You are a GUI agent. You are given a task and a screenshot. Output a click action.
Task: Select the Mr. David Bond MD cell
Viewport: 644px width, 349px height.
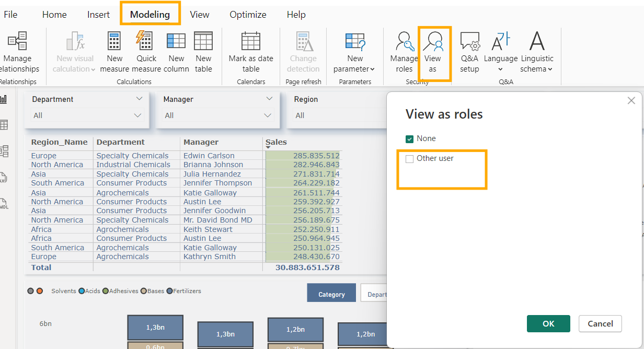pos(218,220)
